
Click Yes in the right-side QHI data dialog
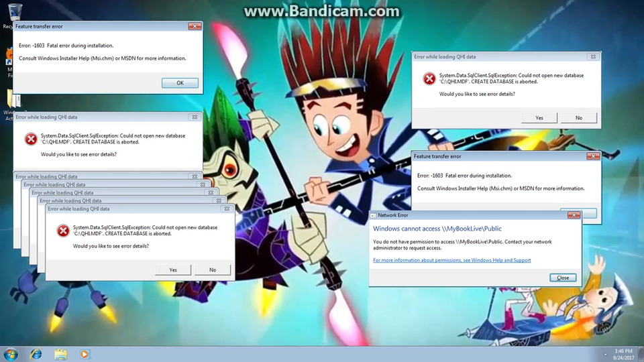(539, 118)
